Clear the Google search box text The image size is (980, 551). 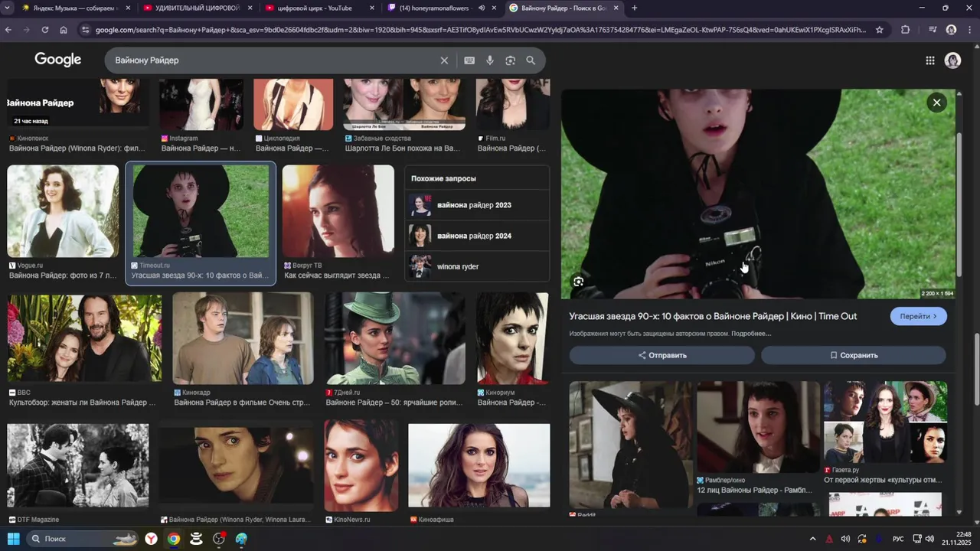[444, 60]
